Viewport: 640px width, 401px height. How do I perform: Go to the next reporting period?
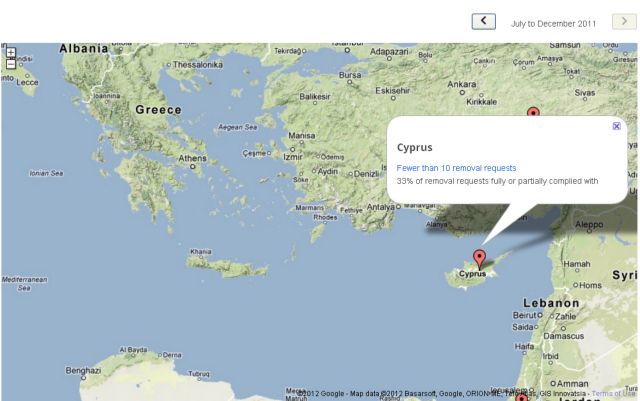624,21
